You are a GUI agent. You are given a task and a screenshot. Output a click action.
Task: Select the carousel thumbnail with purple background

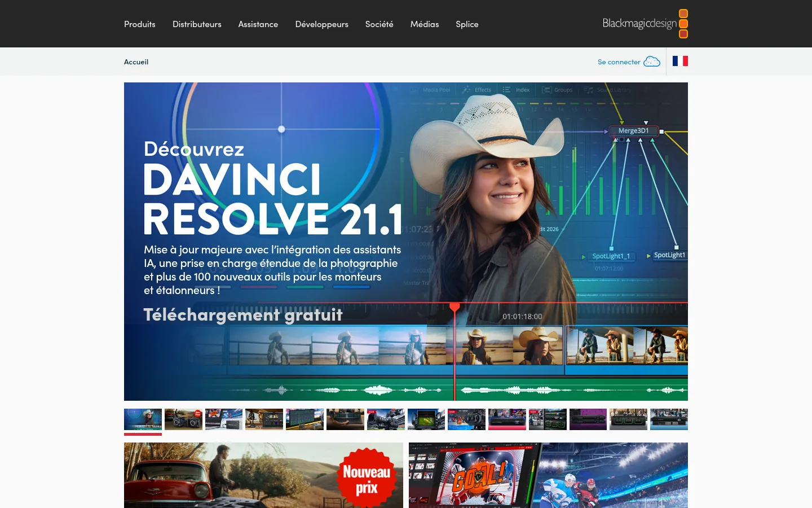pyautogui.click(x=588, y=419)
